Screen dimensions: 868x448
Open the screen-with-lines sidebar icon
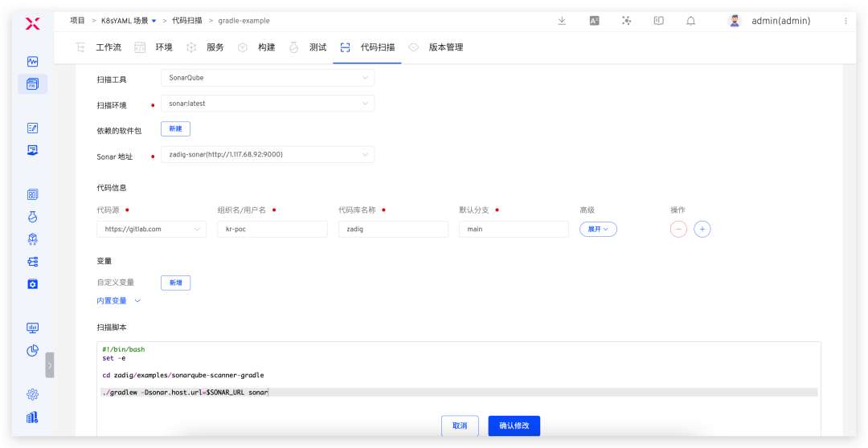click(x=33, y=150)
